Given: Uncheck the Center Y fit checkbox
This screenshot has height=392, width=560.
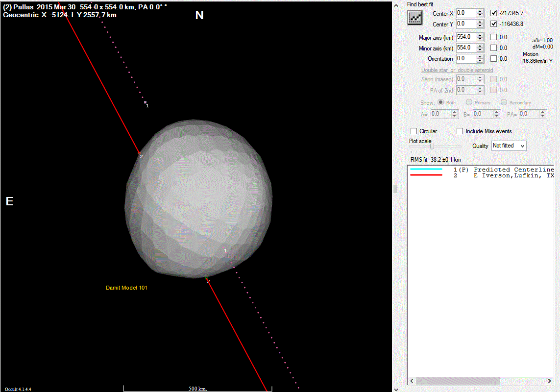Looking at the screenshot, I should coord(493,24).
